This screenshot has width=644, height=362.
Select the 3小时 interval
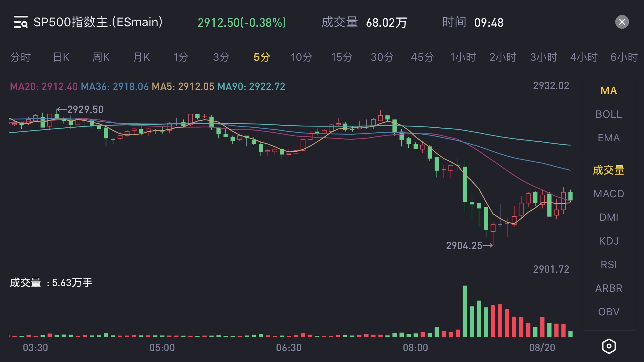coord(544,57)
